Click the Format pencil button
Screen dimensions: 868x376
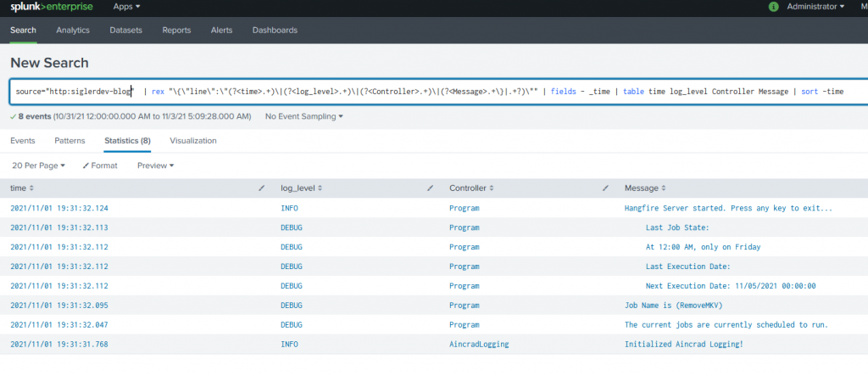100,166
